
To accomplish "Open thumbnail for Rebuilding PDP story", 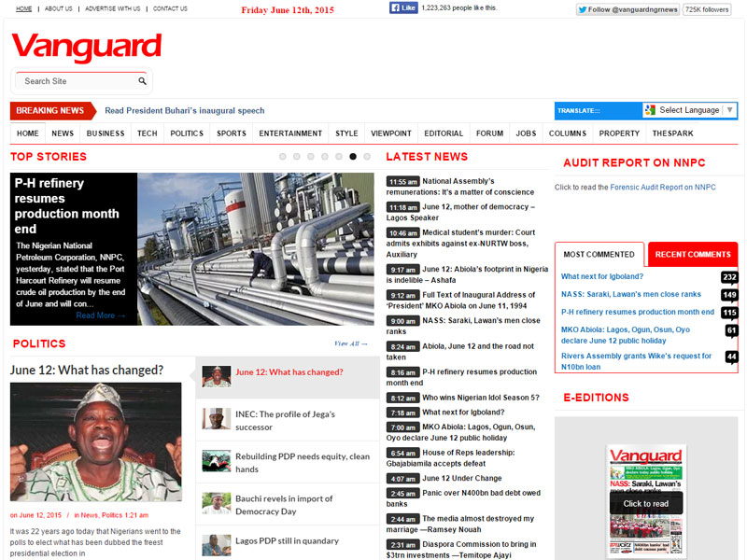I will [217, 461].
